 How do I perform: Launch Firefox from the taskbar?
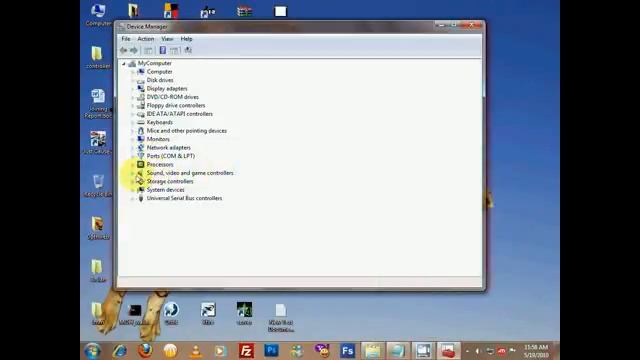click(145, 351)
